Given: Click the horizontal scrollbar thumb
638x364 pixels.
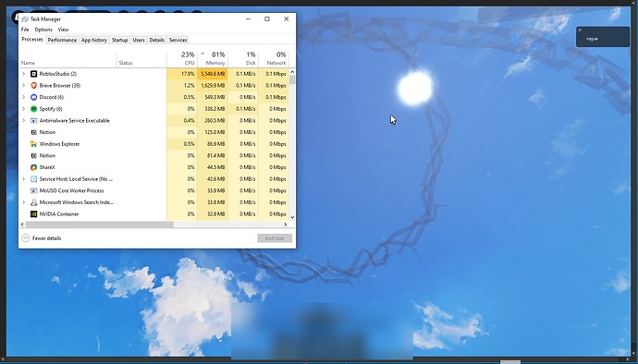Looking at the screenshot, I should 99,224.
